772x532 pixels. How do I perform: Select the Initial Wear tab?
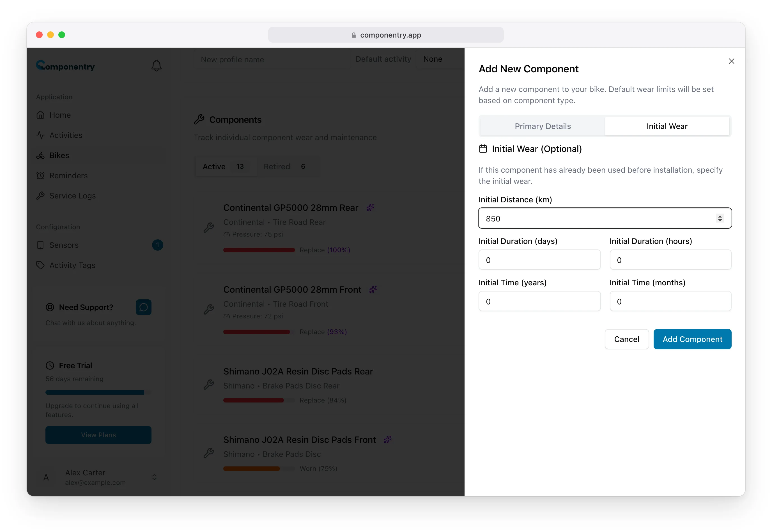point(667,126)
